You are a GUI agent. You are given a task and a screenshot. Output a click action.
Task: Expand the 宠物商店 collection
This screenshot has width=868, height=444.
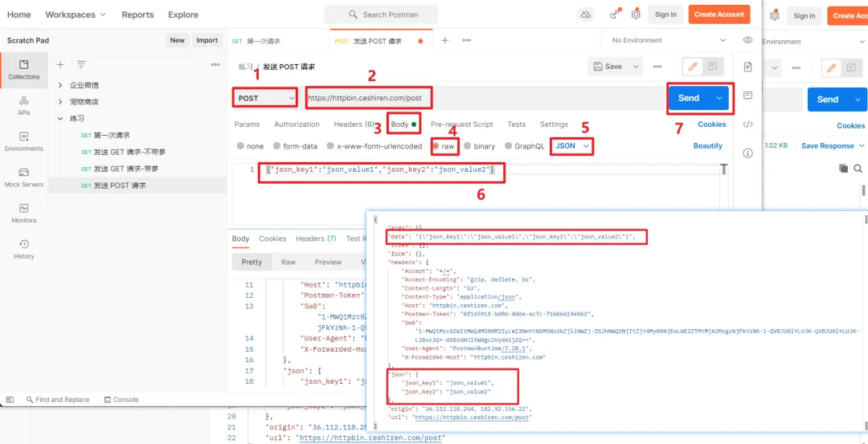click(60, 102)
